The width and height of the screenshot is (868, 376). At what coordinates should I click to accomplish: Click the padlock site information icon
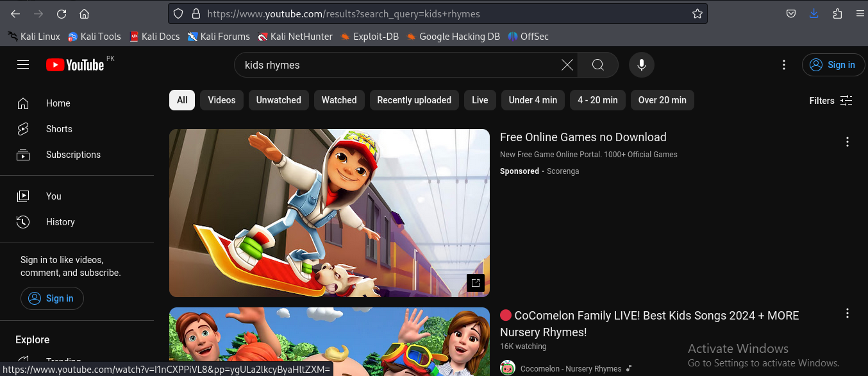pyautogui.click(x=196, y=13)
